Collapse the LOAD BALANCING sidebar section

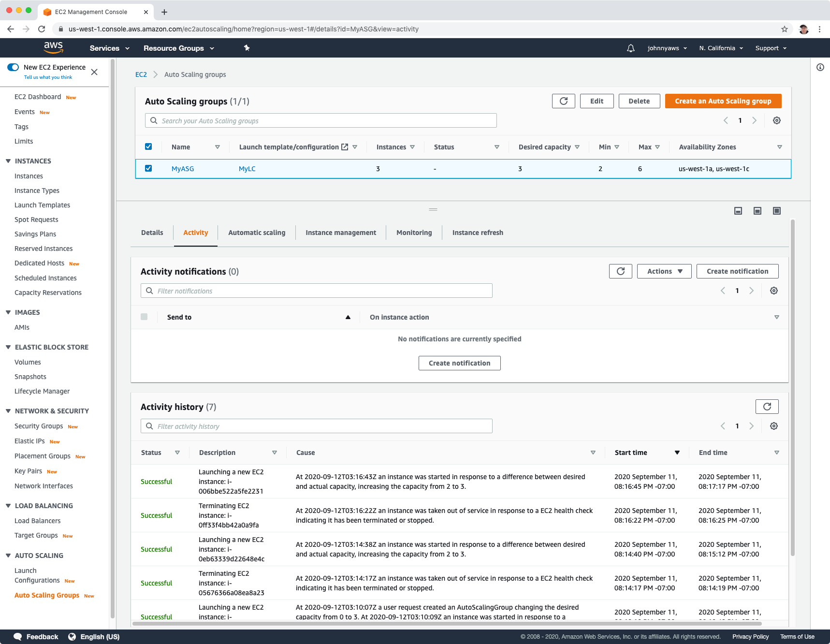coord(8,506)
